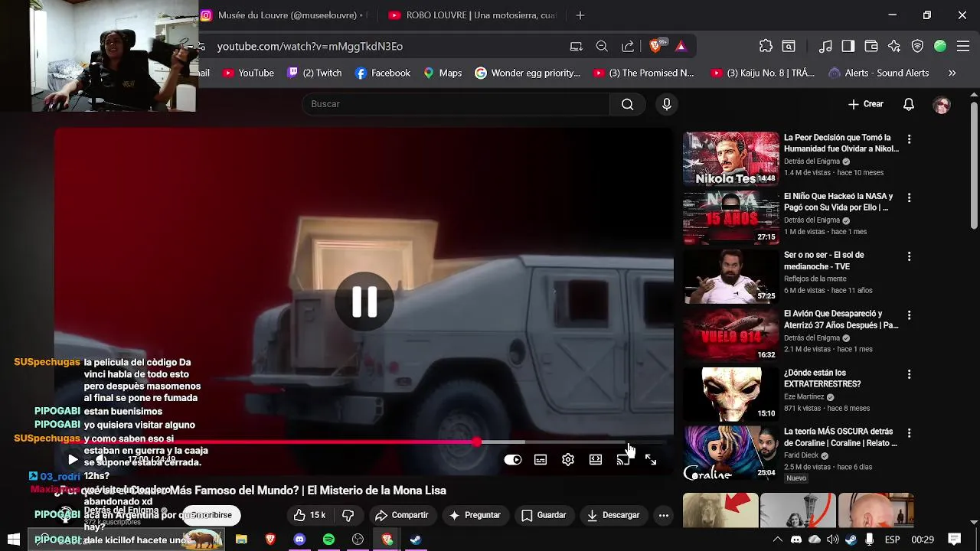This screenshot has height=551, width=980.
Task: Switch to the Musée du Louvre Instagram tab
Action: point(285,15)
